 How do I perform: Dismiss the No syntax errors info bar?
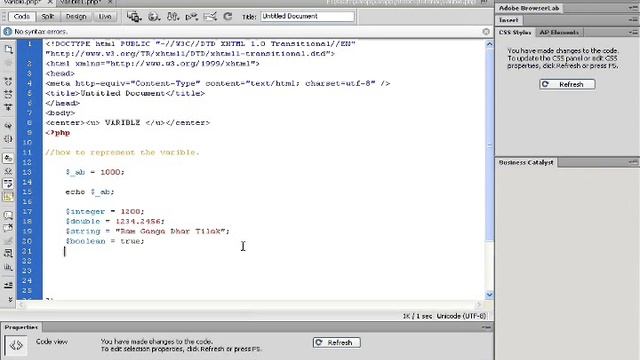click(486, 31)
